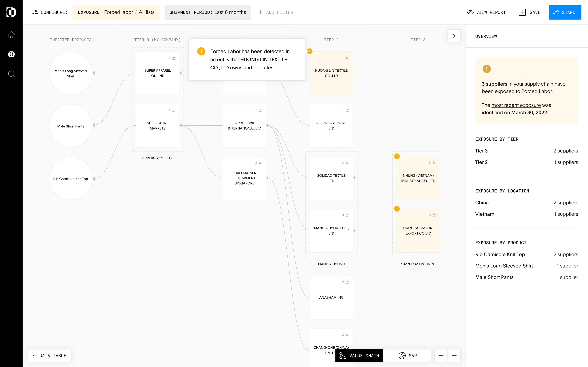Open the globe icon in sidebar

(x=11, y=54)
